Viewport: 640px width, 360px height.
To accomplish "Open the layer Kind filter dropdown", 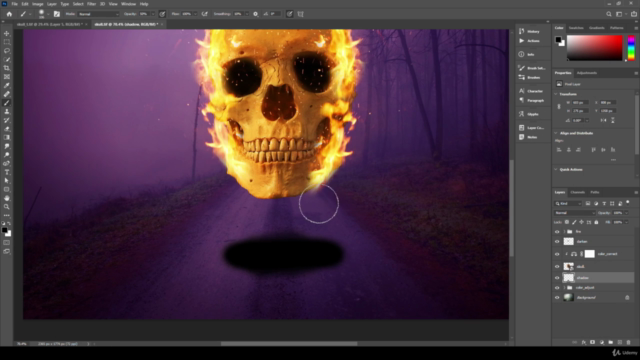I will point(568,203).
